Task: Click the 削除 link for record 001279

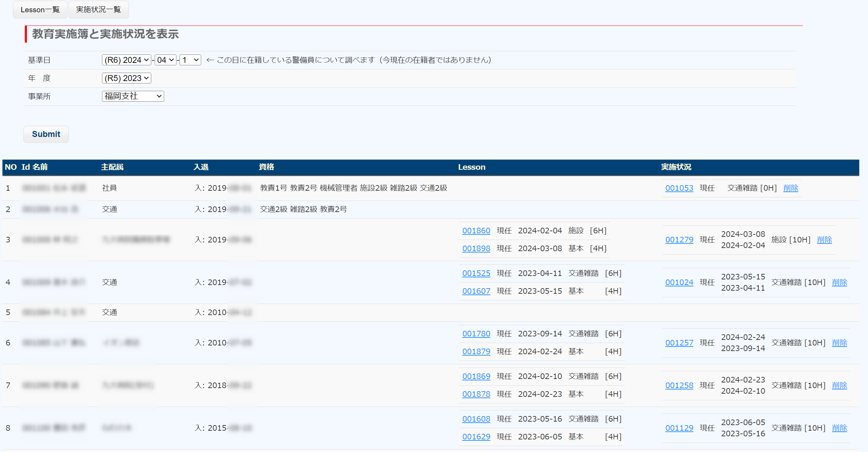Action: pyautogui.click(x=824, y=240)
